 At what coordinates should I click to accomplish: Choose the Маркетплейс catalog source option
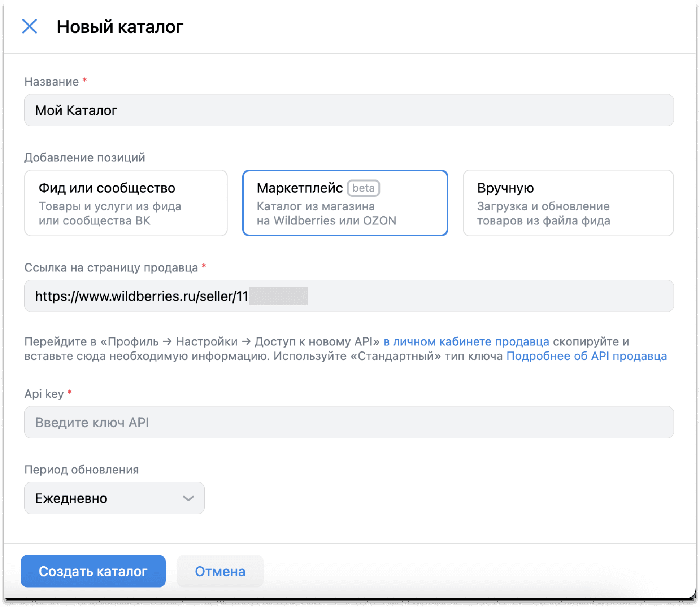click(x=345, y=203)
